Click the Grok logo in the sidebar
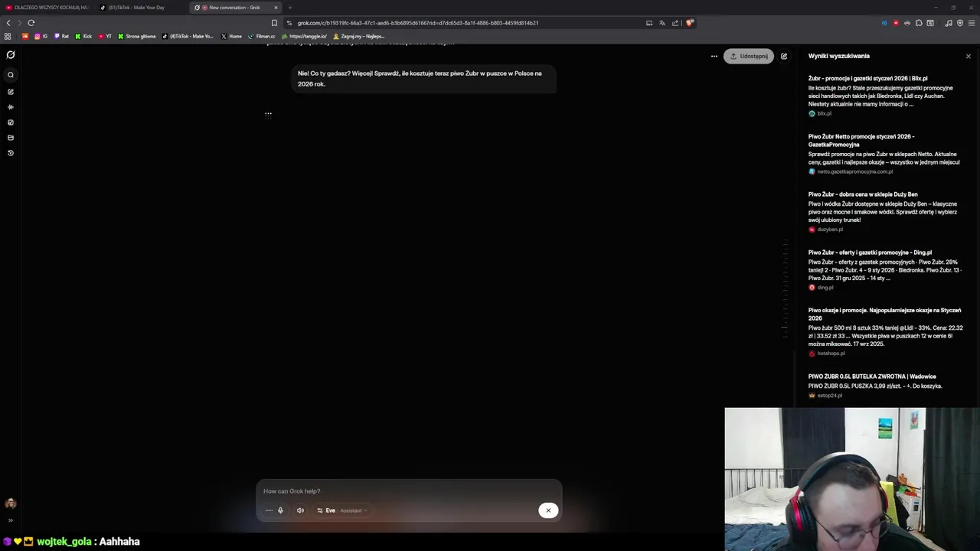Screen dimensions: 980x551 [11, 55]
